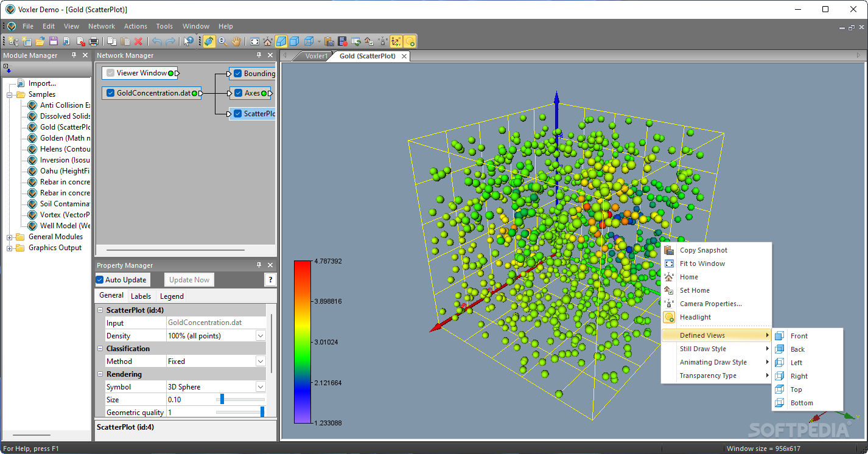Pin the Module Manager panel
Screen dimensions: 868x454
click(74, 55)
